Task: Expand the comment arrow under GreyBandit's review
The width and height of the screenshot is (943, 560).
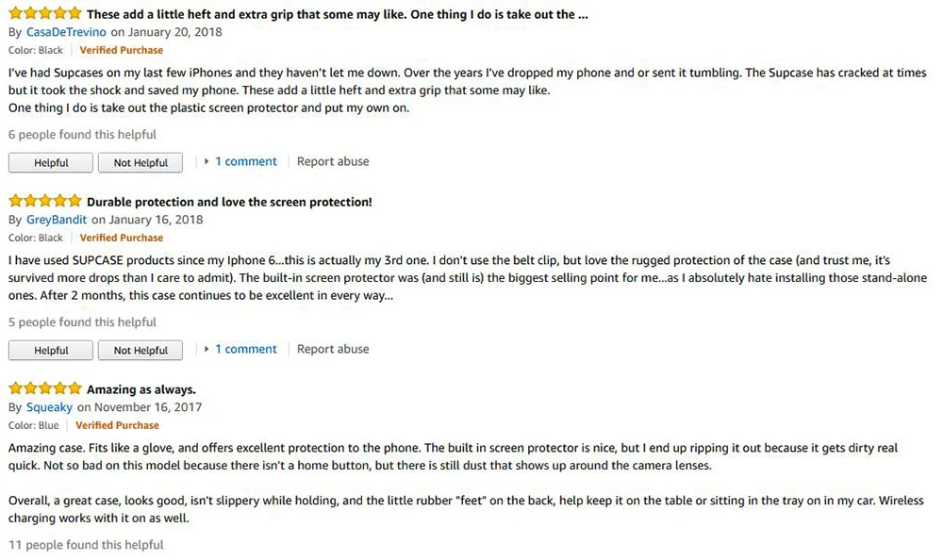Action: [x=207, y=349]
